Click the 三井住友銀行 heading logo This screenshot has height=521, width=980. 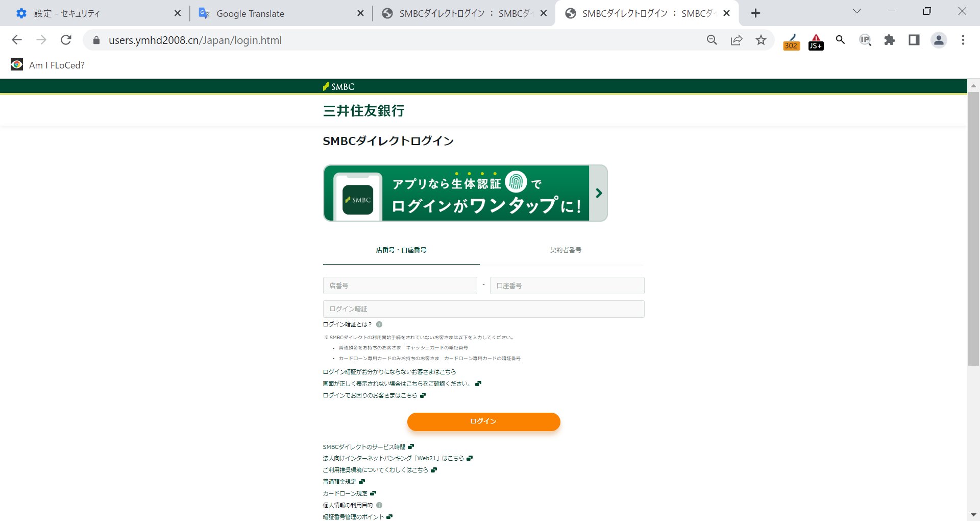tap(363, 111)
